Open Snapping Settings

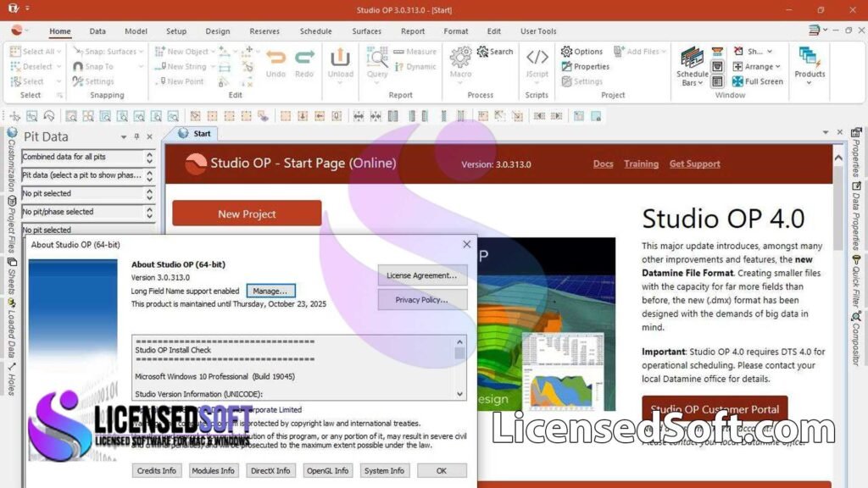pyautogui.click(x=93, y=81)
